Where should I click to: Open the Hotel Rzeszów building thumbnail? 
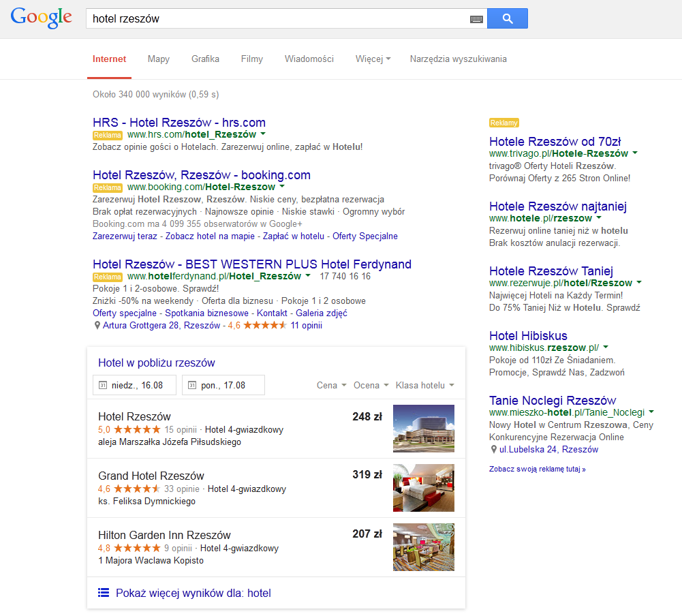[x=424, y=429]
